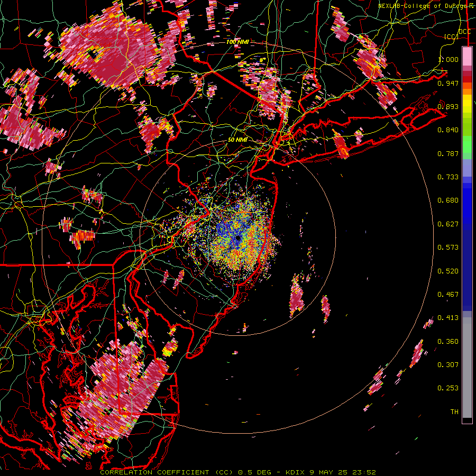Click the 0.307 legend value
The image size is (476, 476).
pos(448,365)
